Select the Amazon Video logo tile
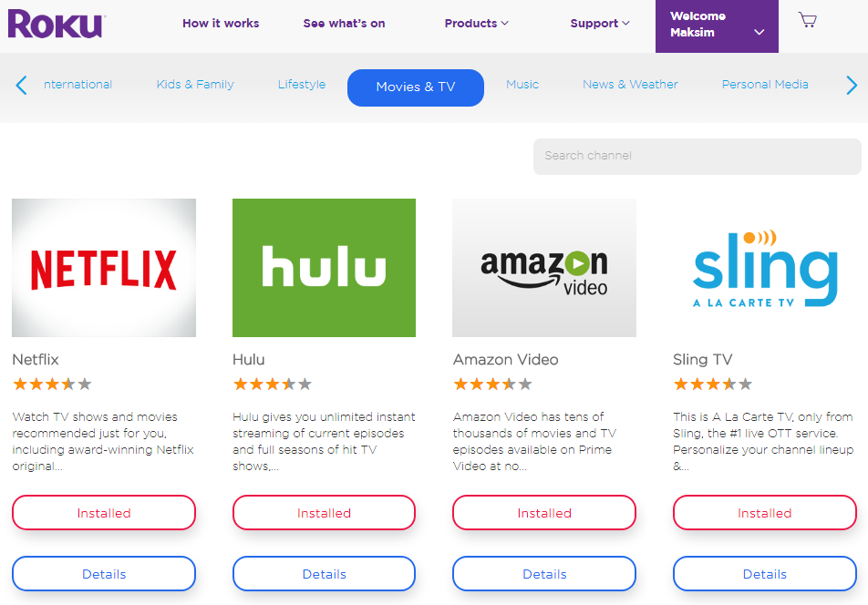868x605 pixels. tap(544, 268)
